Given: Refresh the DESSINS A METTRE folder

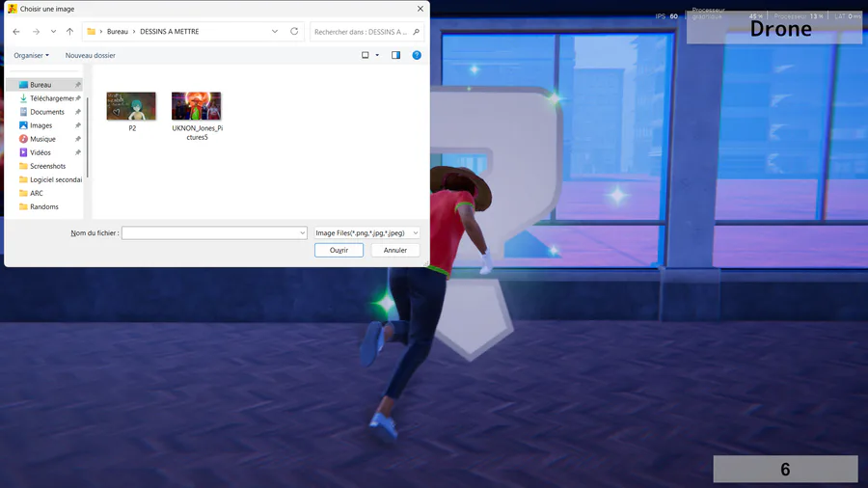Looking at the screenshot, I should point(294,32).
